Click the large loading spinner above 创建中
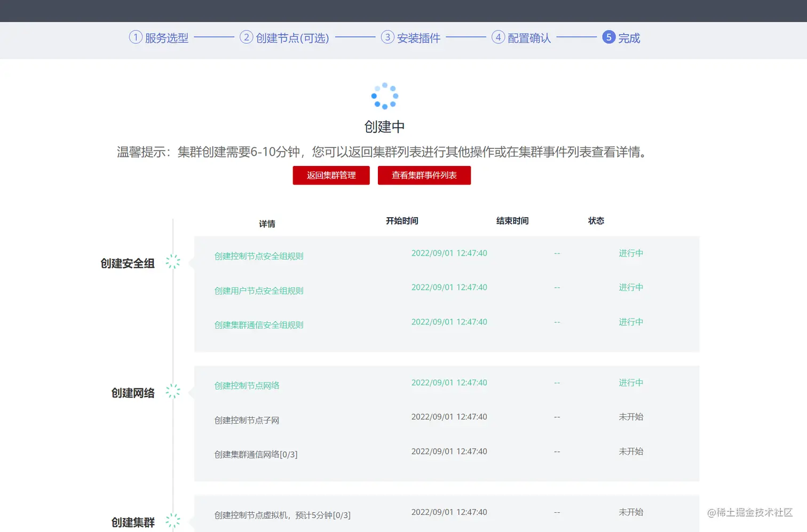807x532 pixels. (385, 96)
